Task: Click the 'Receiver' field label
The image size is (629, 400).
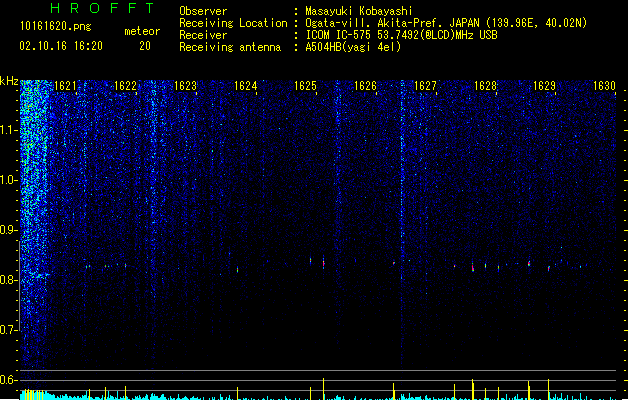Action: (203, 35)
